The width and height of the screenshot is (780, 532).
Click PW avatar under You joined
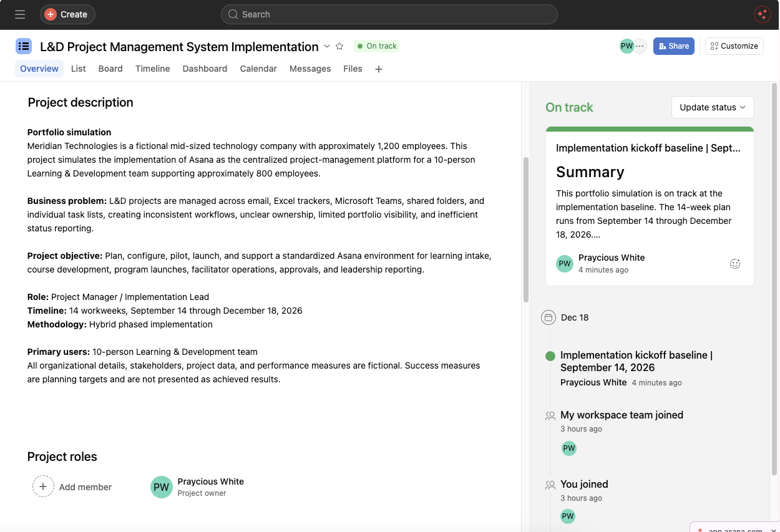pos(568,516)
